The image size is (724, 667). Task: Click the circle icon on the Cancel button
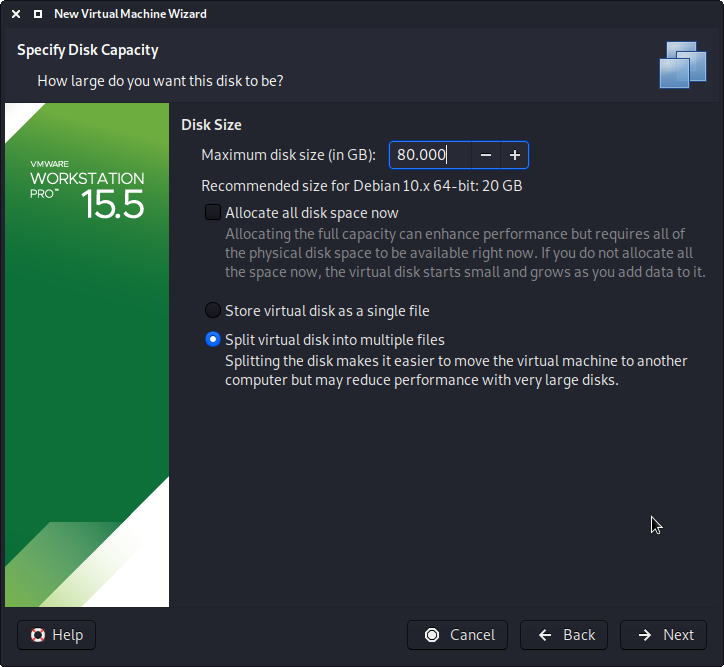pyautogui.click(x=432, y=635)
